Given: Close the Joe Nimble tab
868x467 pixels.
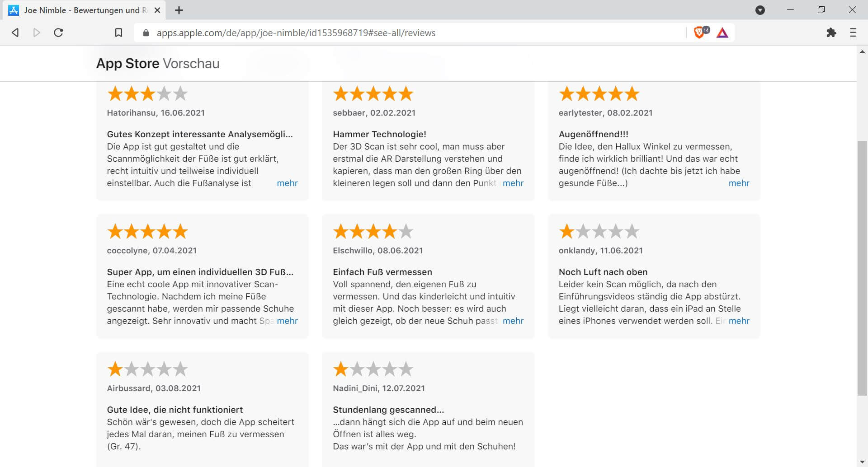Looking at the screenshot, I should pyautogui.click(x=157, y=10).
